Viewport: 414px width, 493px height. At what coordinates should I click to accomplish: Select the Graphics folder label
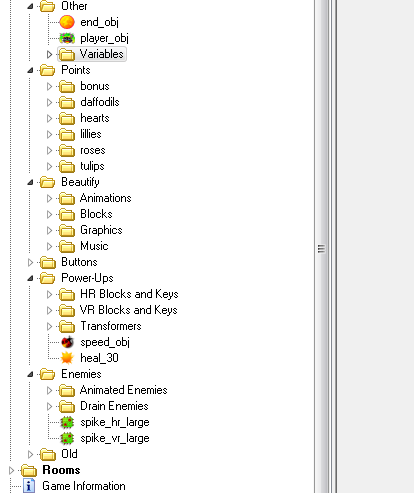[101, 230]
